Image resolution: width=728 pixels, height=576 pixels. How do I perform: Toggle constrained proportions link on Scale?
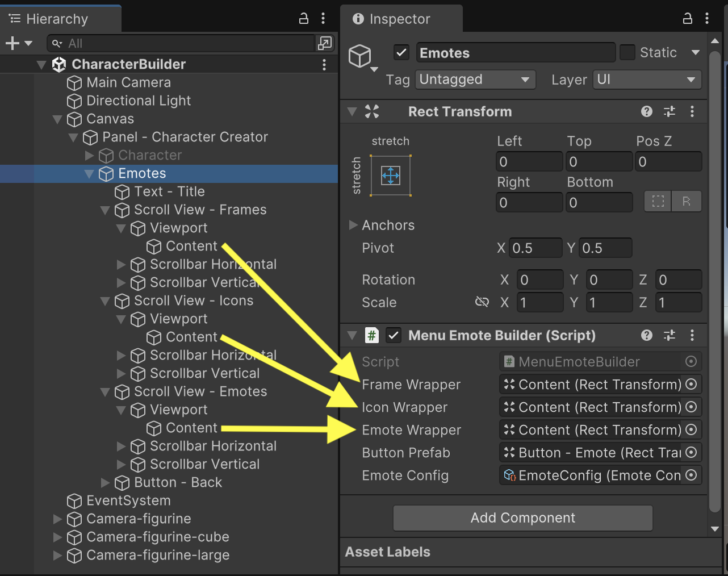482,302
